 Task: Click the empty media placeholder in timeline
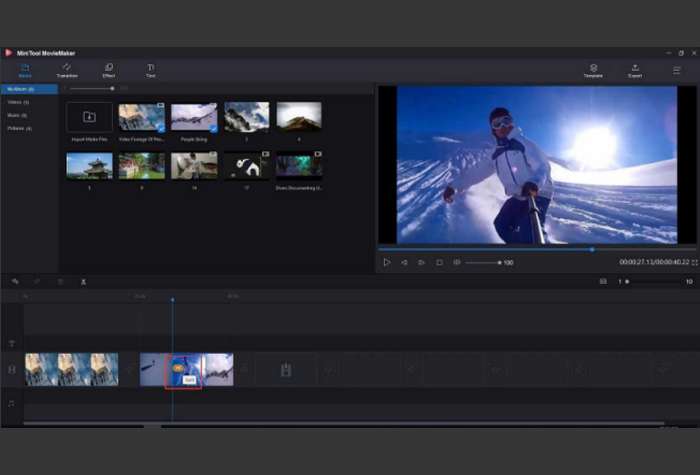point(286,370)
